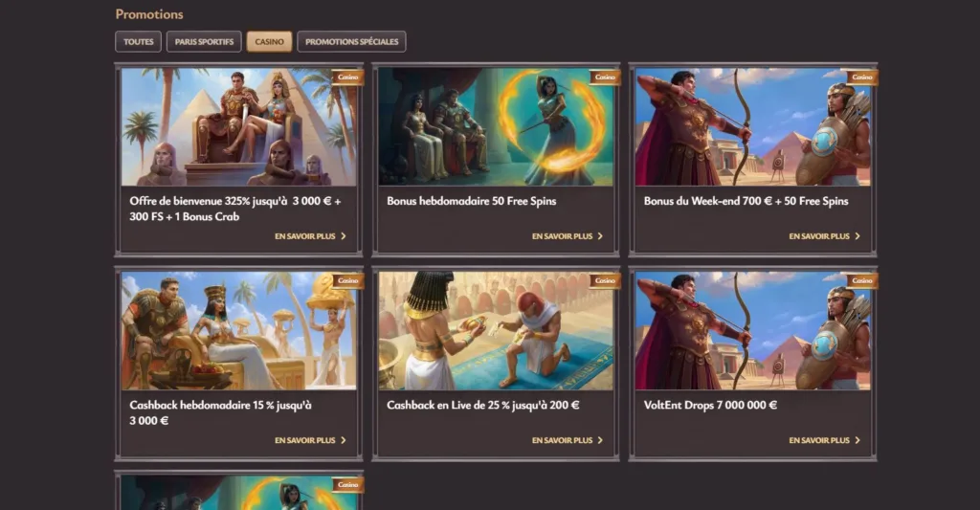The image size is (980, 510).
Task: Switch to PARIS SPORTIFS promotions tab
Action: 204,42
